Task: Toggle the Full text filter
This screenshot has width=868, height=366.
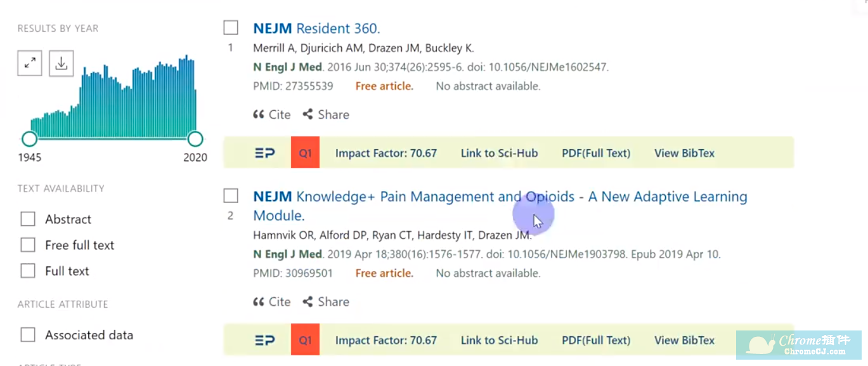Action: pos(28,271)
